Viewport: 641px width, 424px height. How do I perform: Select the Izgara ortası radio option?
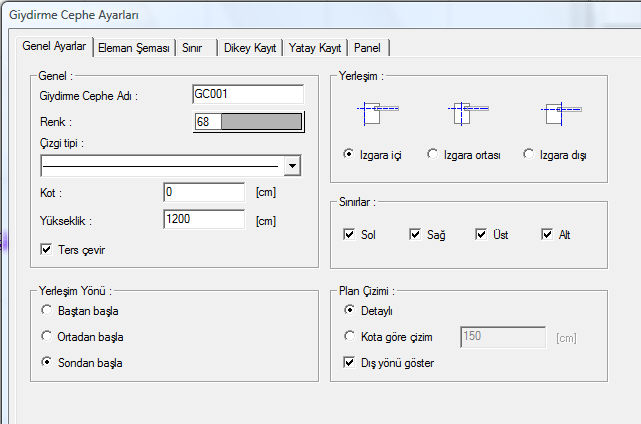432,154
